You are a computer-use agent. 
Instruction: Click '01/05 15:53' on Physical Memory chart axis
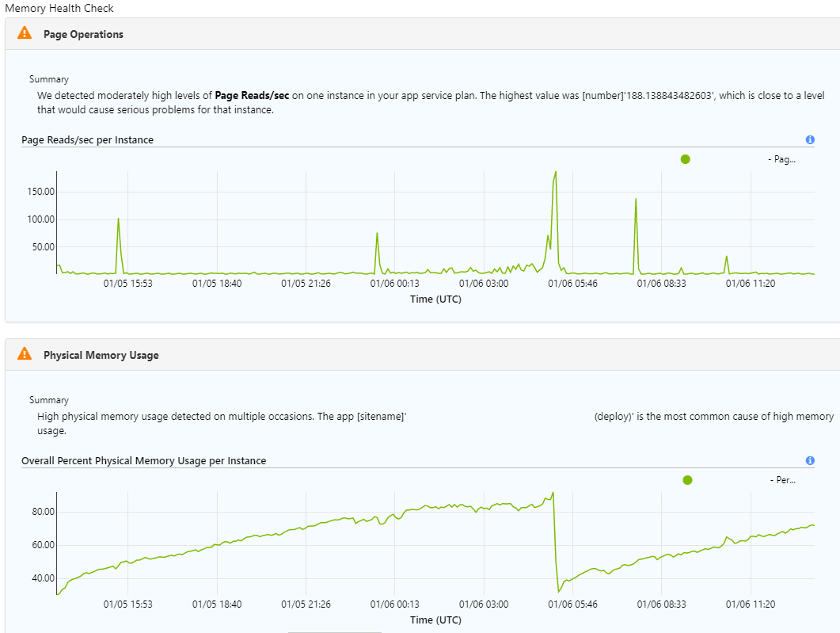point(128,604)
